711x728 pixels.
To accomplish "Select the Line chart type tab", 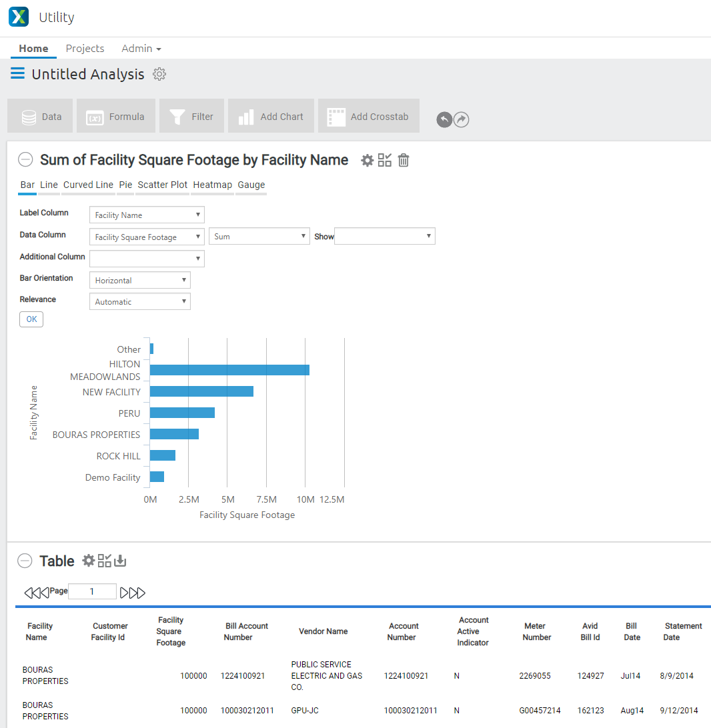I will pos(49,185).
